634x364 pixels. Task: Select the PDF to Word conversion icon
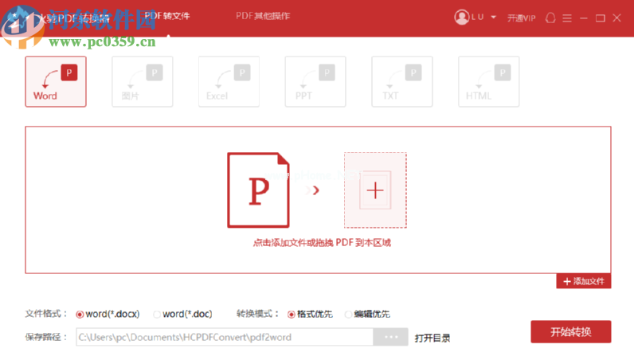[x=55, y=81]
